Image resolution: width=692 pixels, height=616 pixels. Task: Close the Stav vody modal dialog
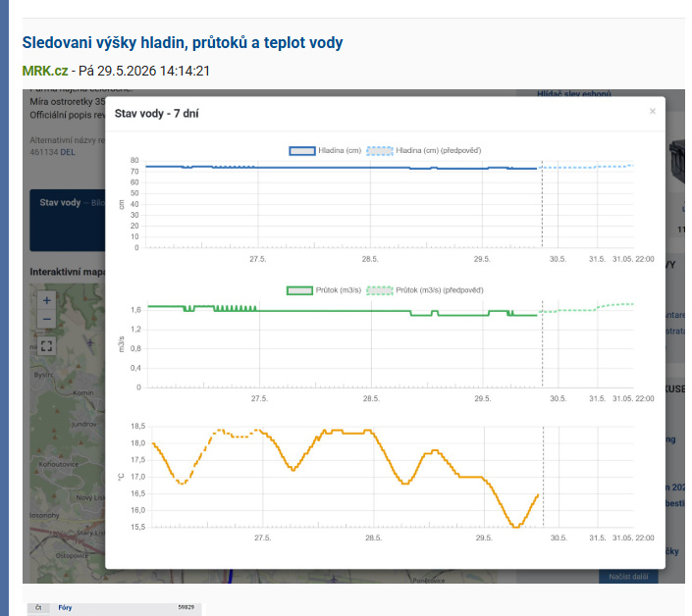pos(653,111)
